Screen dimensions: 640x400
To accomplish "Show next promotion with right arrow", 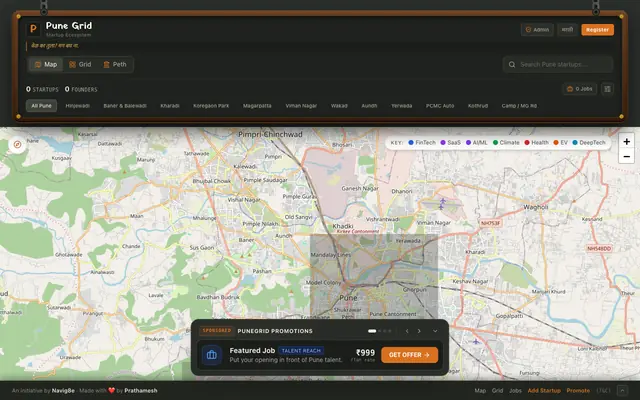I will pyautogui.click(x=419, y=331).
